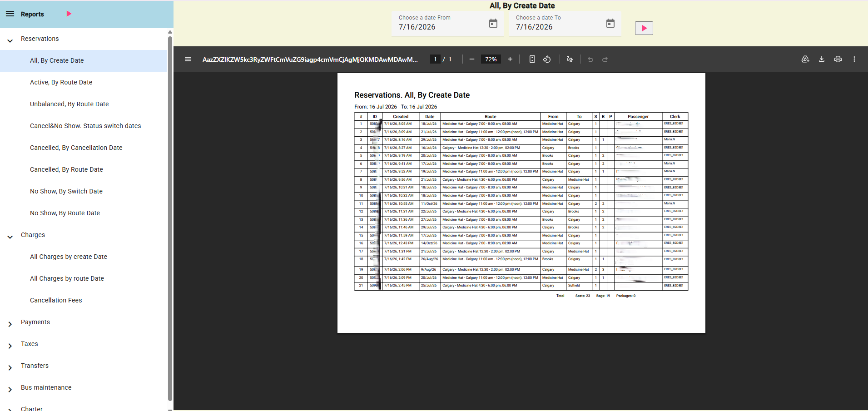868x411 pixels.
Task: Select All, By Create Date report
Action: [83, 60]
